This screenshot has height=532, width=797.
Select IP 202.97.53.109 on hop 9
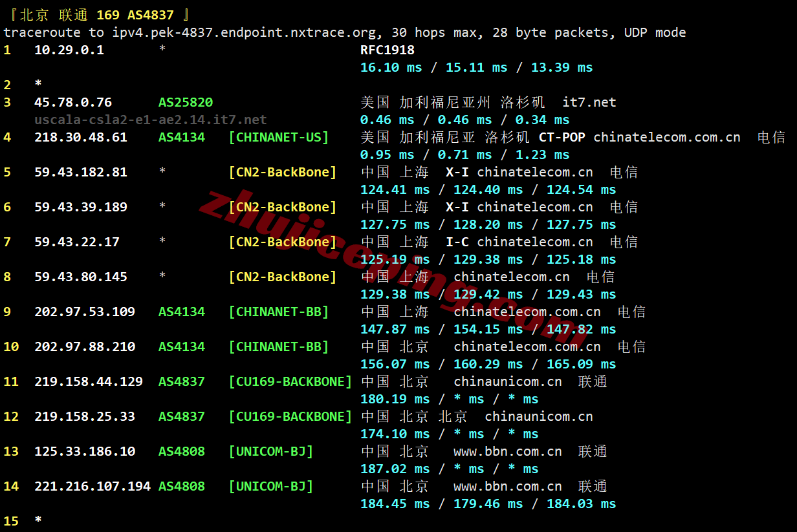coord(85,312)
